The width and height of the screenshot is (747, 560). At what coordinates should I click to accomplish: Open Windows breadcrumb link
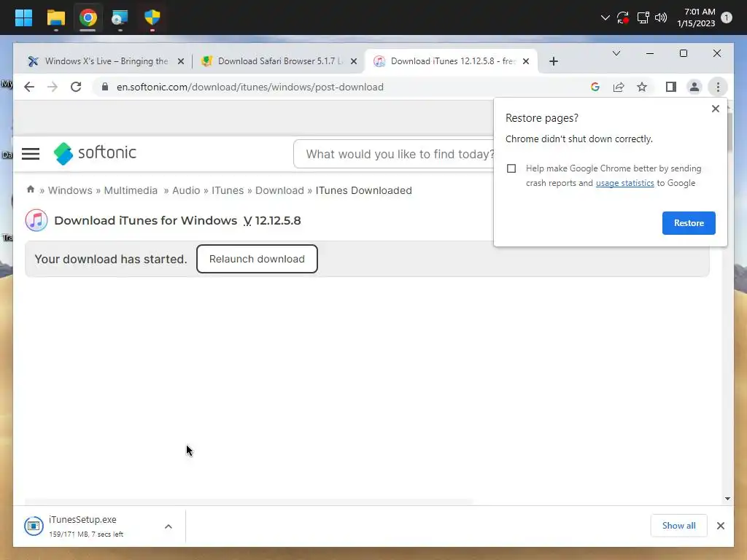click(70, 190)
